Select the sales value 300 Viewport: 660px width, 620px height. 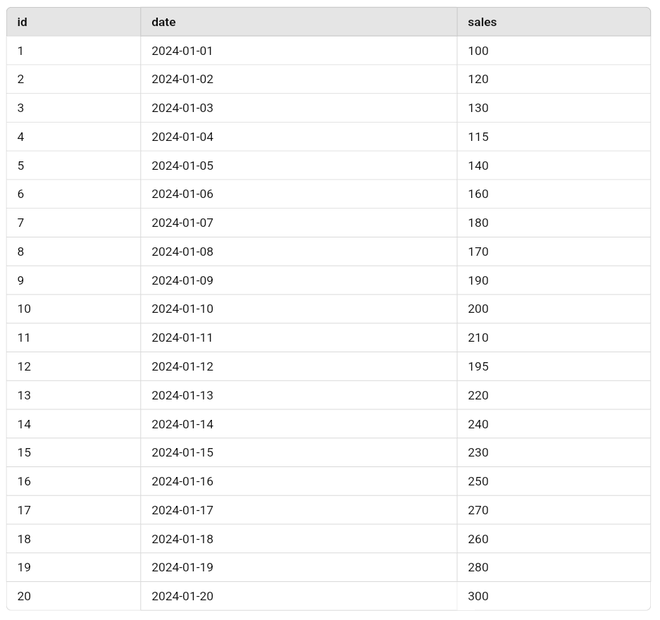click(x=478, y=596)
